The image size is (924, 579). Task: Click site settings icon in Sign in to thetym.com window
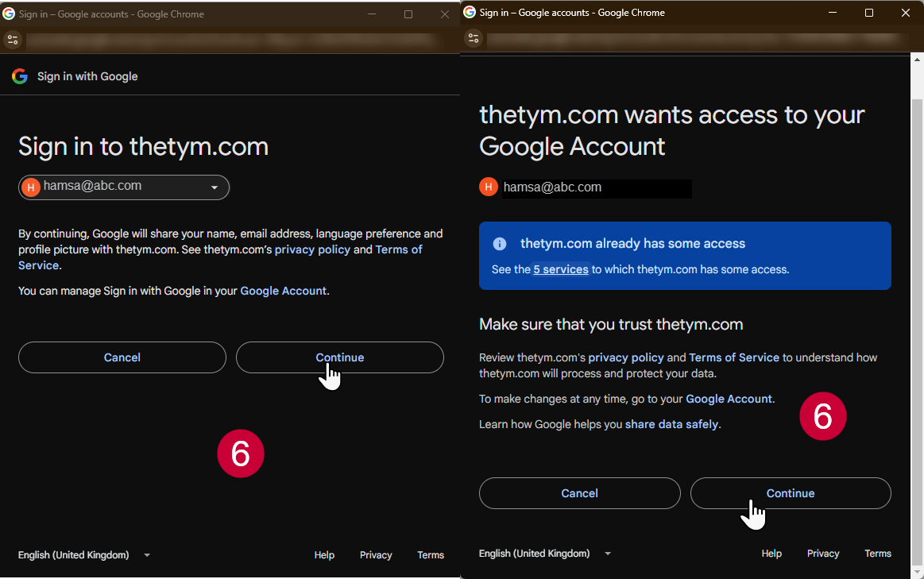(x=13, y=40)
